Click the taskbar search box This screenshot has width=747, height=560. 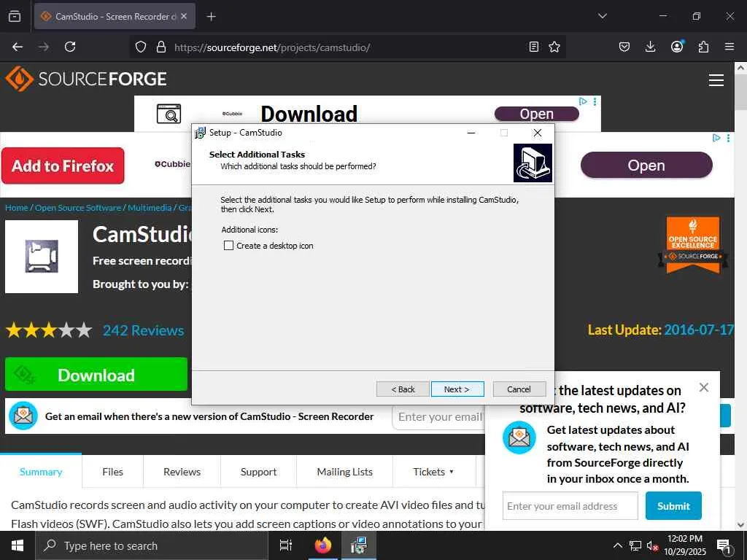[x=152, y=545]
